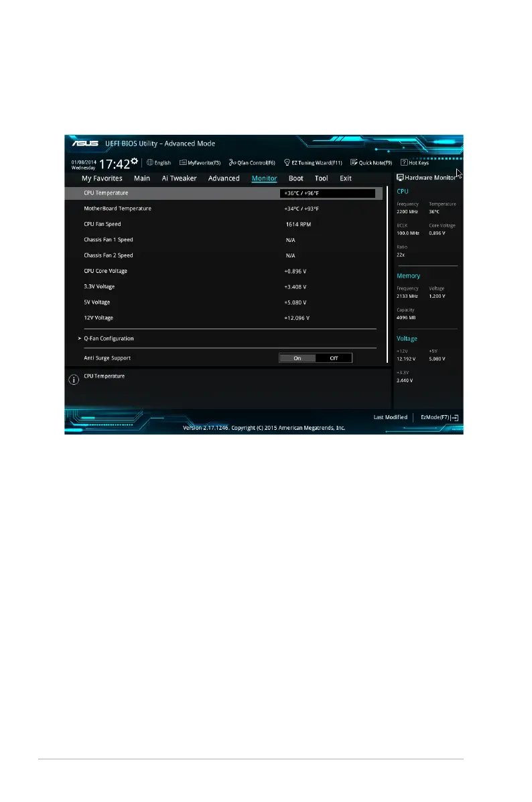Click the CPU Temperature value field
Viewport: 532px width, 802px height.
tap(328, 193)
